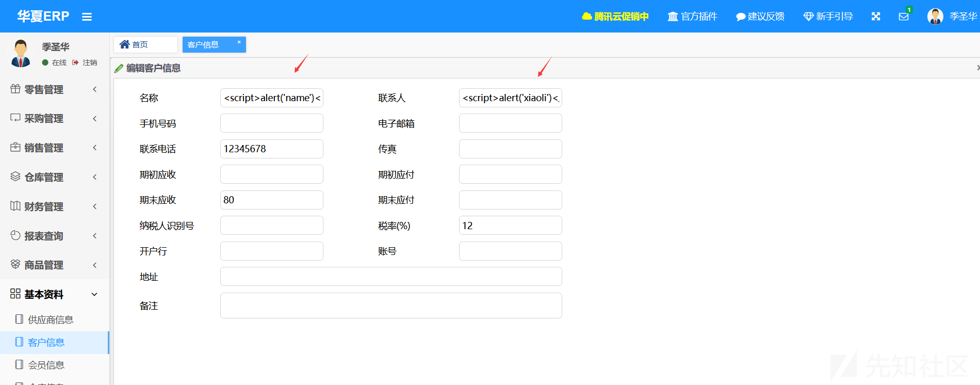Click the 零售管理 gift icon
This screenshot has width=980, height=385.
15,89
